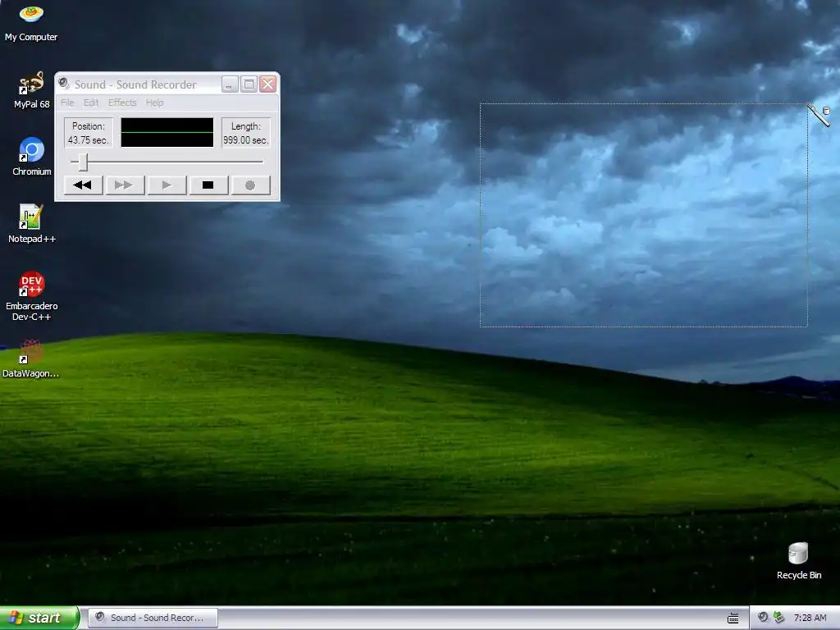Click the 7:28 AM system clock
Image resolution: width=840 pixels, height=630 pixels.
810,618
